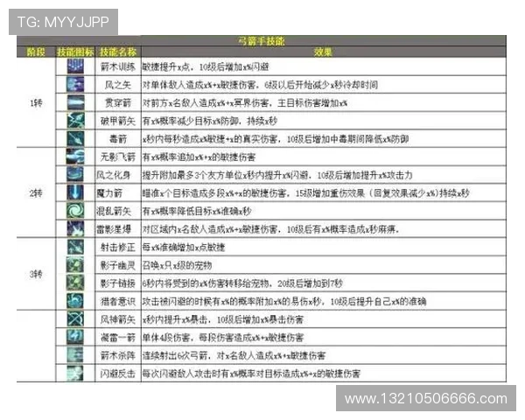Select effect text starting 连续射出6次弓箭
The image size is (525, 420).
click(234, 356)
